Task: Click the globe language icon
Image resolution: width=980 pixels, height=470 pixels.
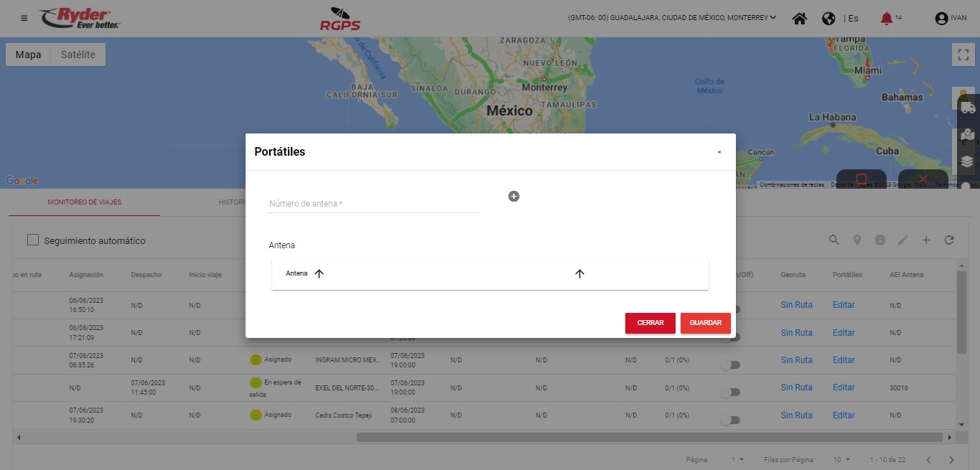Action: point(829,19)
